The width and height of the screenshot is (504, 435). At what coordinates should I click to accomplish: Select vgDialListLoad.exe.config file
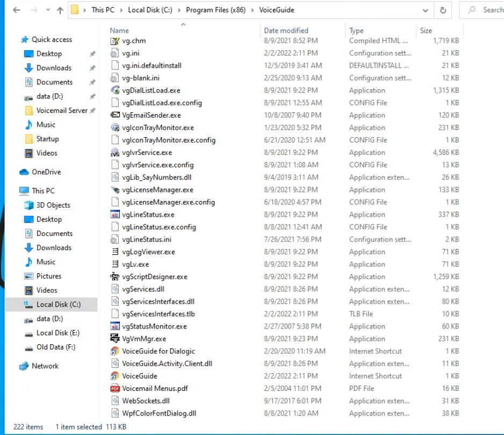pyautogui.click(x=162, y=103)
